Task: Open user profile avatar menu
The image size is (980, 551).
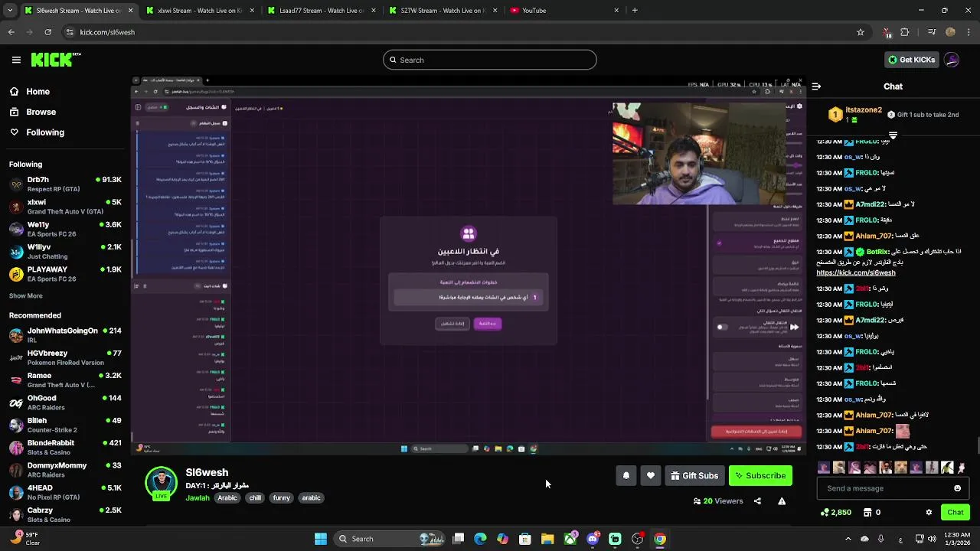Action: 952,60
